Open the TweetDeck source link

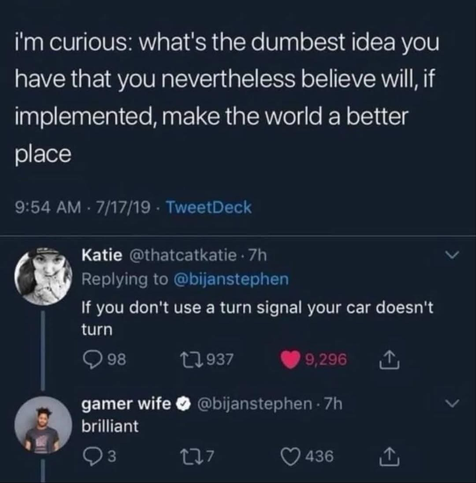[x=208, y=207]
